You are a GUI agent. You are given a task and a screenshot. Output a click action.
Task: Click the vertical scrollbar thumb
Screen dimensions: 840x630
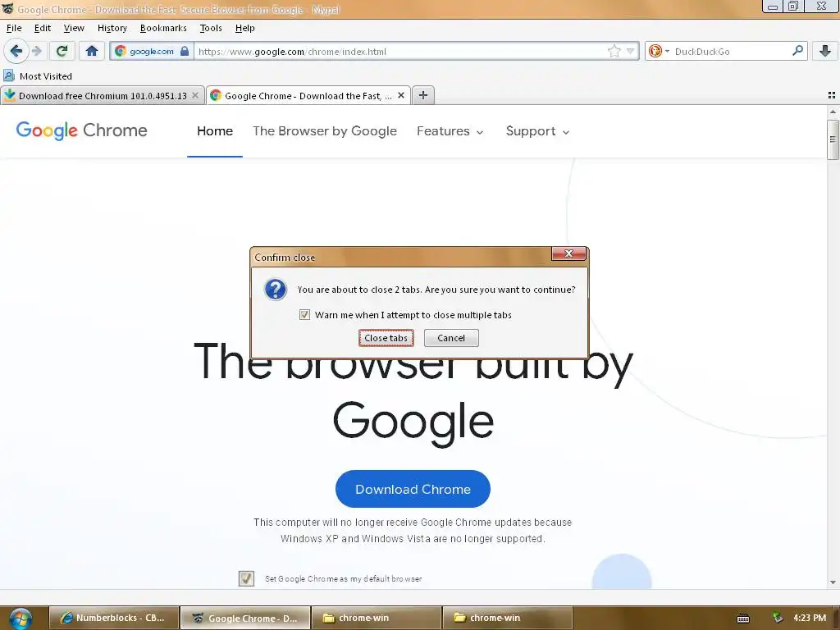(833, 139)
